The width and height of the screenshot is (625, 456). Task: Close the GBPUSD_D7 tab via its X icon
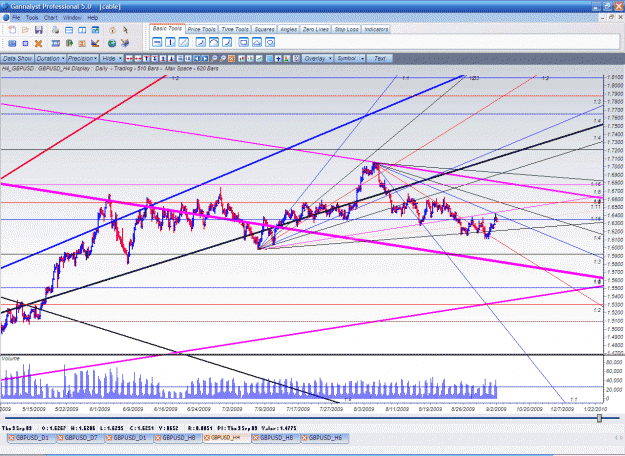tap(61, 438)
